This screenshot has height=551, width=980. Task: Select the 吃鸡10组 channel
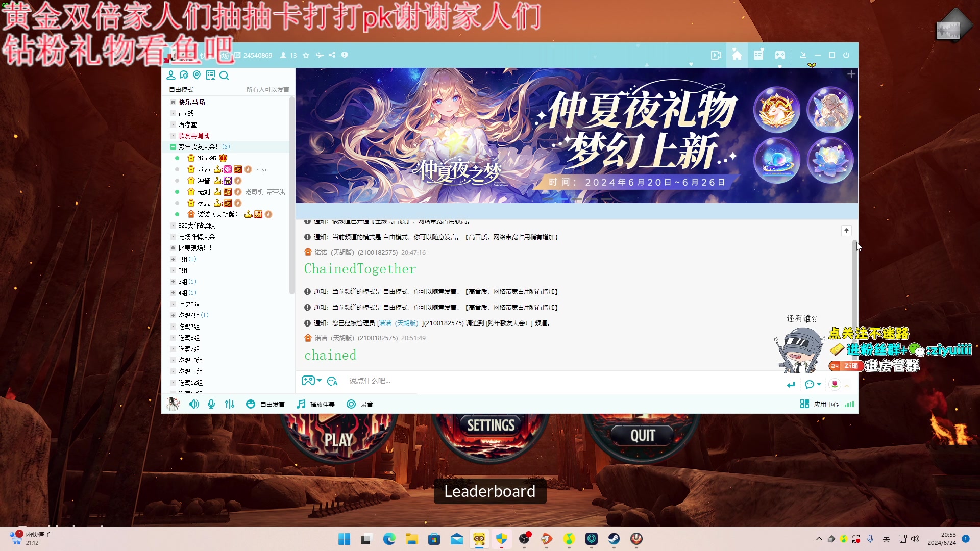tap(190, 360)
